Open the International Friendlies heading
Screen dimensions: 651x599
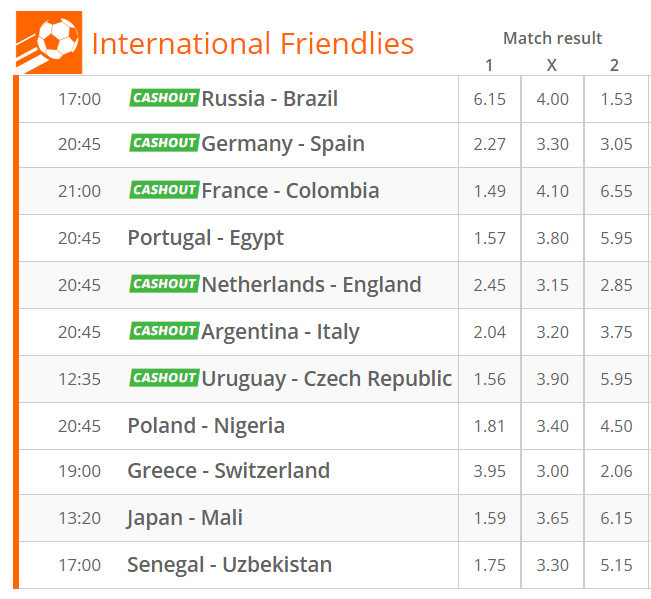[252, 44]
